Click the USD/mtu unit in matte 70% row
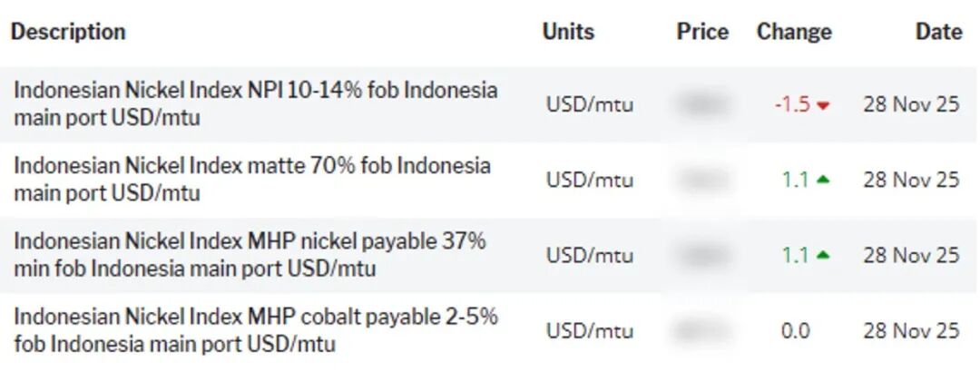The width and height of the screenshot is (980, 381). tap(590, 180)
